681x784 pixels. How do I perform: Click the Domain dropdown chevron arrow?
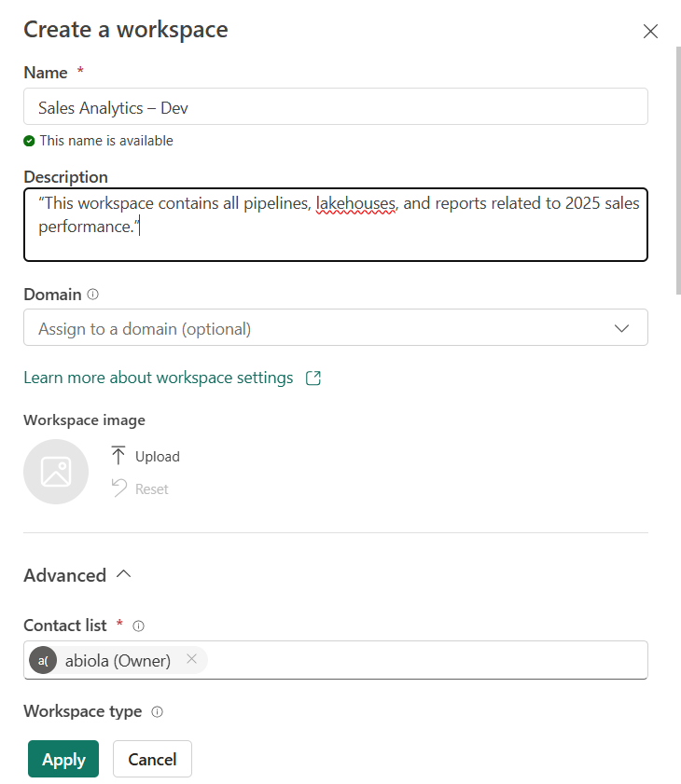click(622, 328)
